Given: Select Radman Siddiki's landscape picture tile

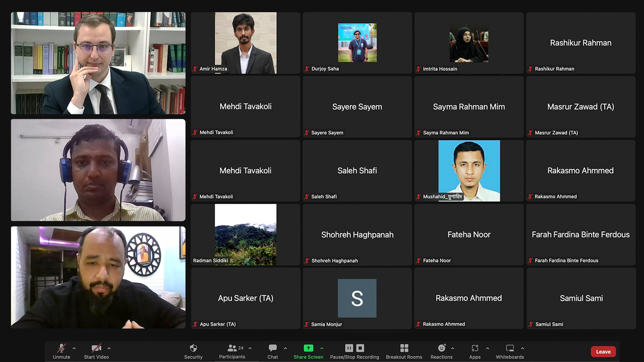Looking at the screenshot, I should [x=246, y=235].
